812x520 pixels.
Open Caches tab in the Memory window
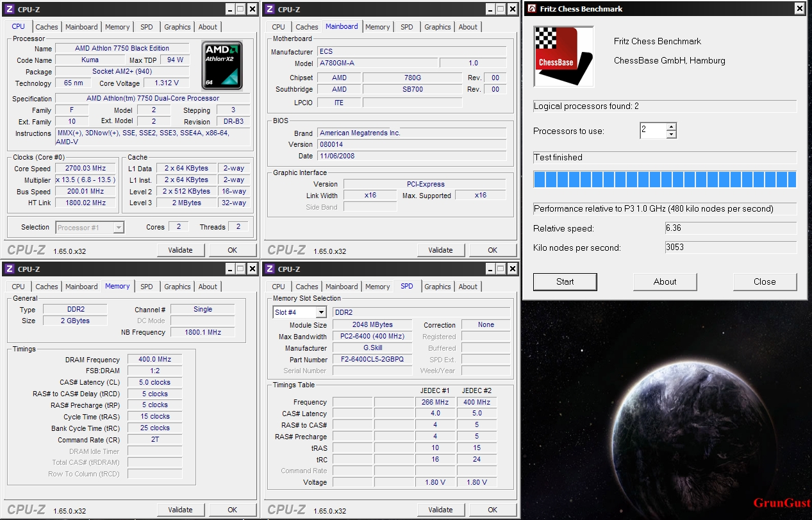pos(47,287)
